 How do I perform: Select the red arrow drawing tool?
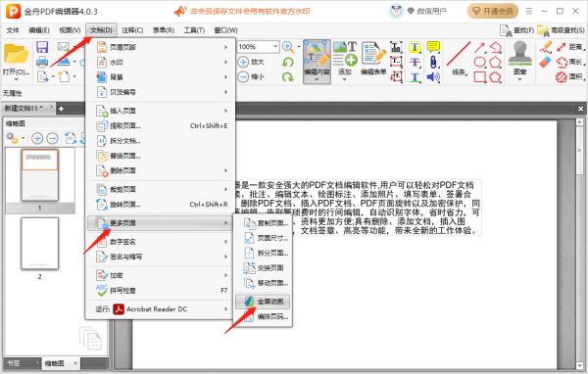[x=479, y=47]
